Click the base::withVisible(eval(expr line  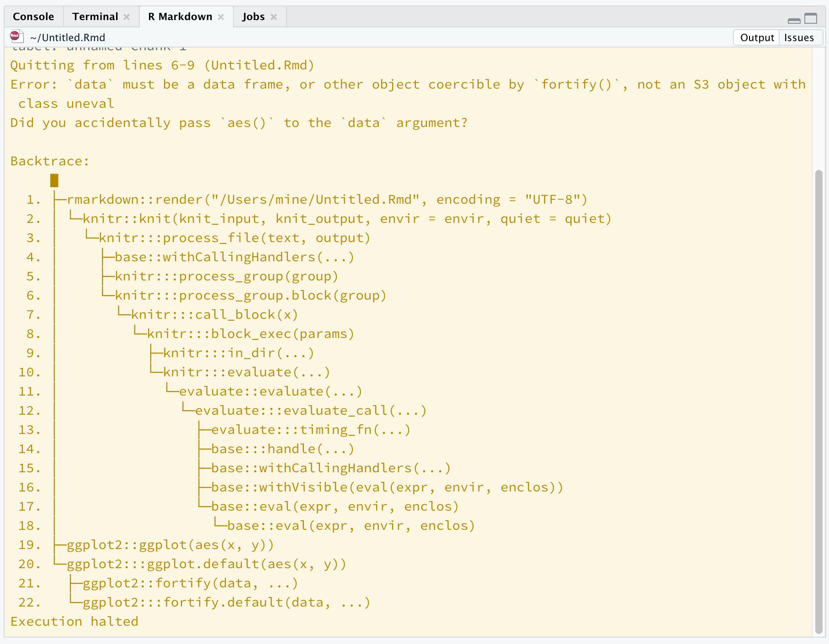pos(387,487)
